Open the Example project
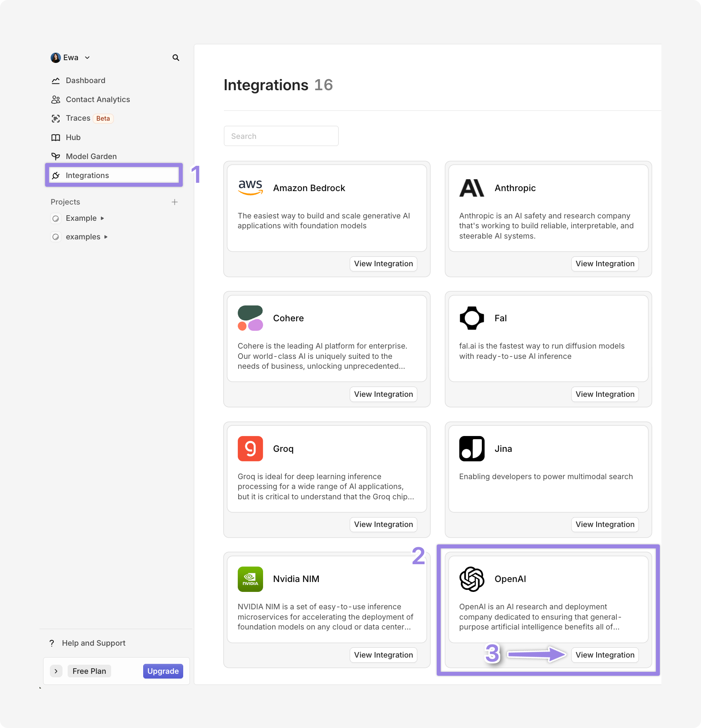 tap(81, 218)
